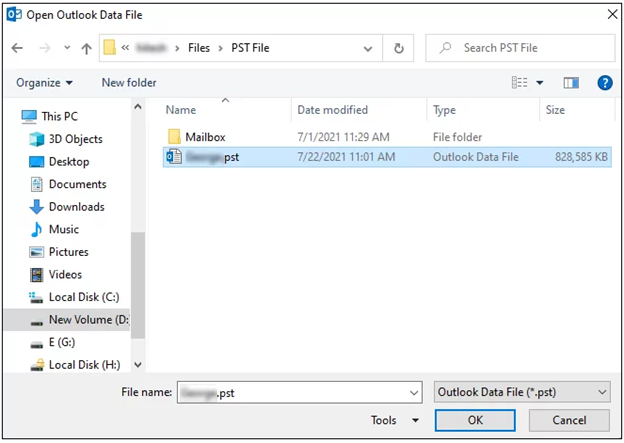
Task: Open the File name history dropdown
Action: pos(414,393)
